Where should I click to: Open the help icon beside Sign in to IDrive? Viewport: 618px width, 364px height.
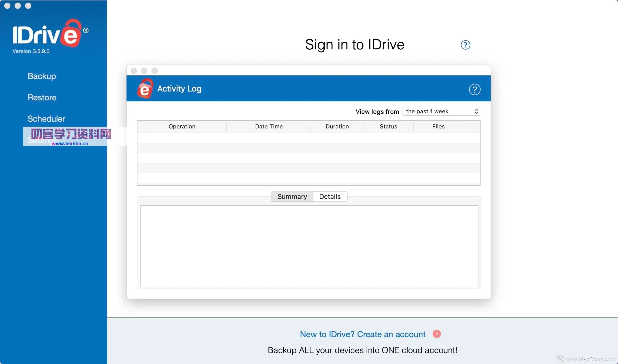click(x=465, y=45)
